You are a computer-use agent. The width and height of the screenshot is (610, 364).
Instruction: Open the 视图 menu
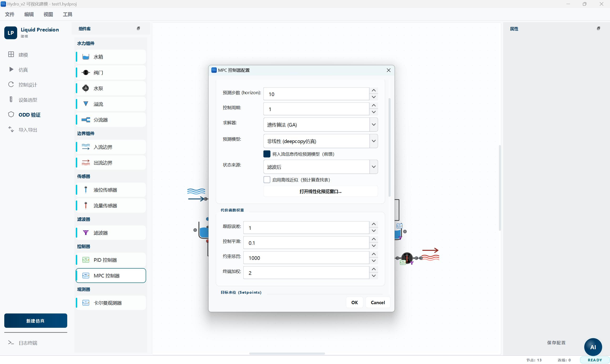tap(48, 14)
